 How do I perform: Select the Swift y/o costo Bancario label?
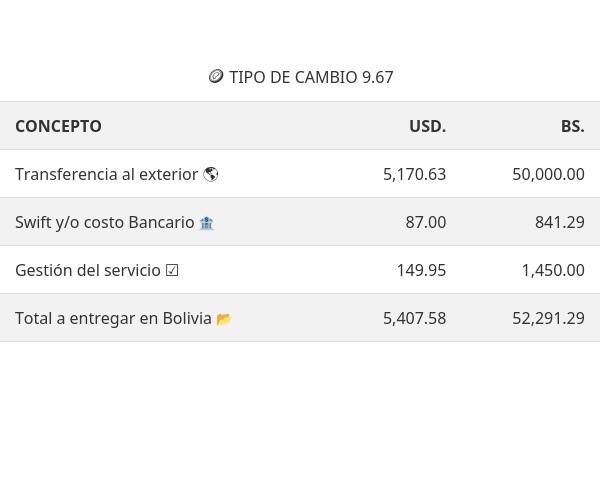pos(104,222)
